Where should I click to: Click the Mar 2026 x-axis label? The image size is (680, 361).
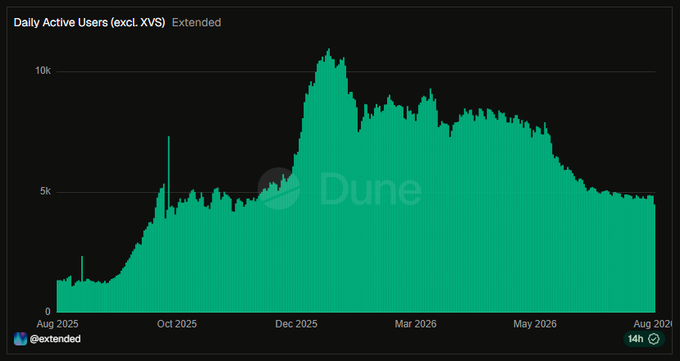coord(415,324)
